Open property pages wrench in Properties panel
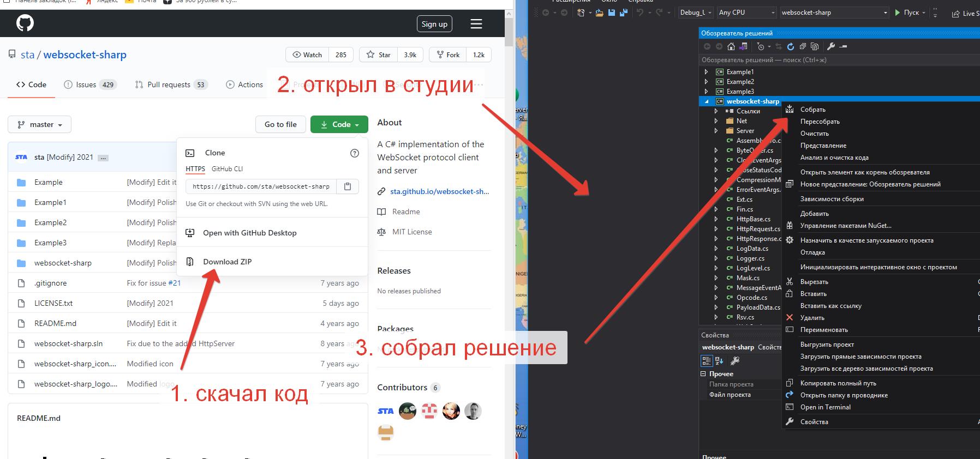Image resolution: width=980 pixels, height=459 pixels. pos(735,361)
